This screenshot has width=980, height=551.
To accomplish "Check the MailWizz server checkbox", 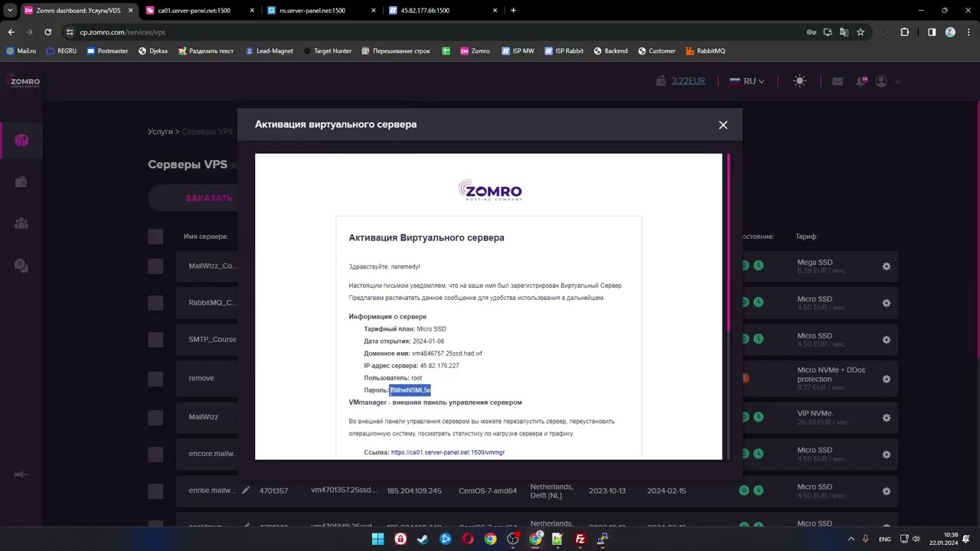I will (155, 417).
